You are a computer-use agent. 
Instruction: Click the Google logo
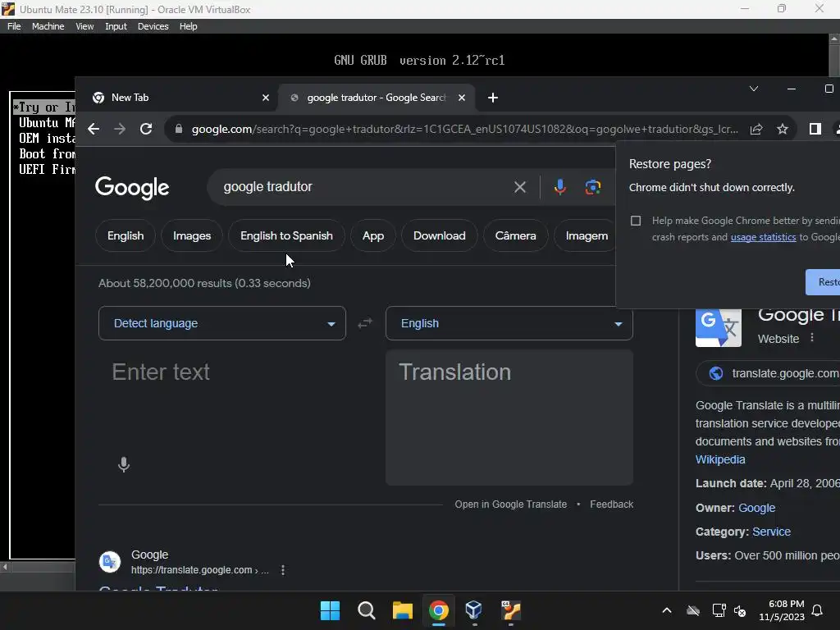point(132,188)
